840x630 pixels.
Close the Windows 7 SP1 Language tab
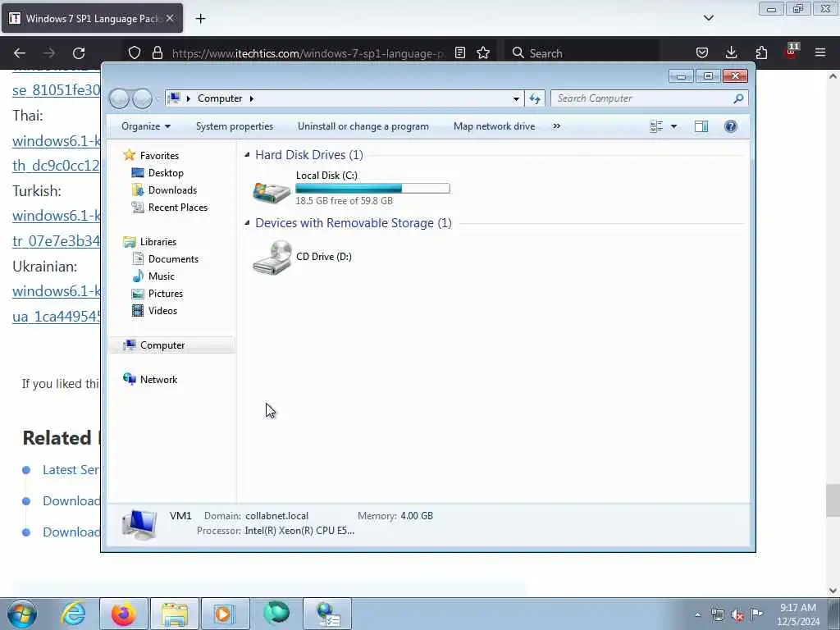(x=170, y=18)
